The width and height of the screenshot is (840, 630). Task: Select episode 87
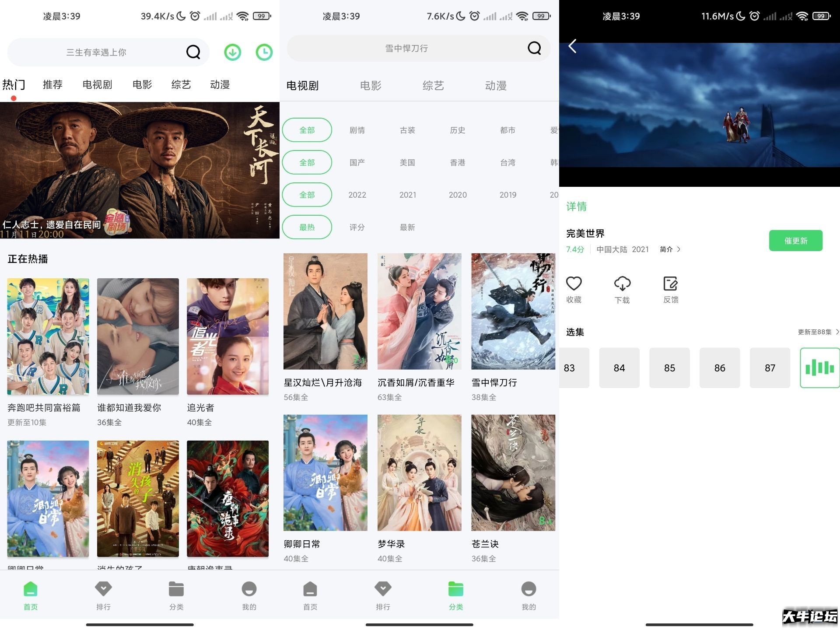[770, 368]
